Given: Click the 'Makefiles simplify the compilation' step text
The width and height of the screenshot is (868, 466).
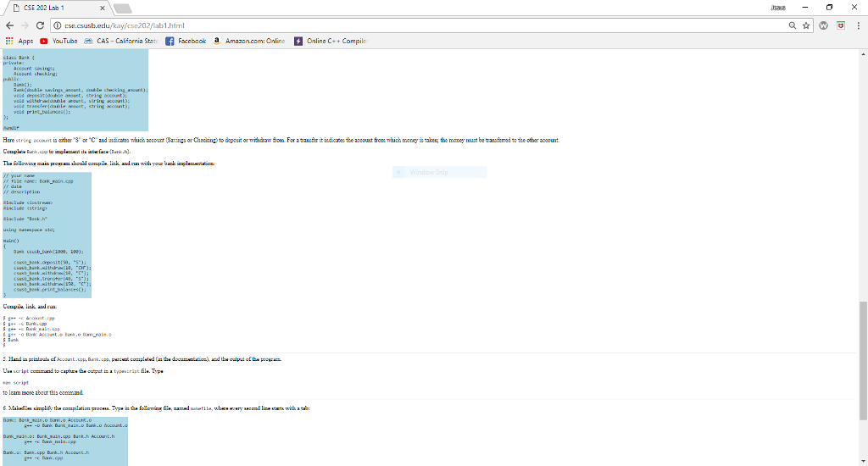Looking at the screenshot, I should tap(157, 408).
